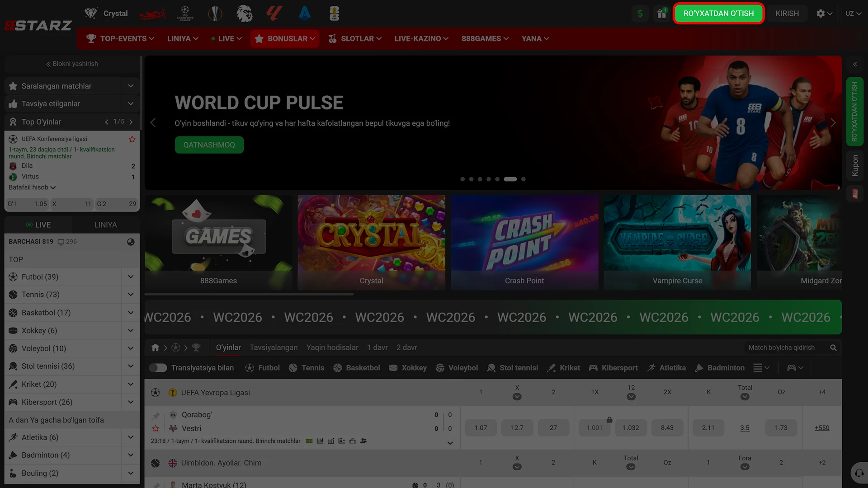Open +550 more markets link
This screenshot has height=488, width=868.
pos(822,428)
